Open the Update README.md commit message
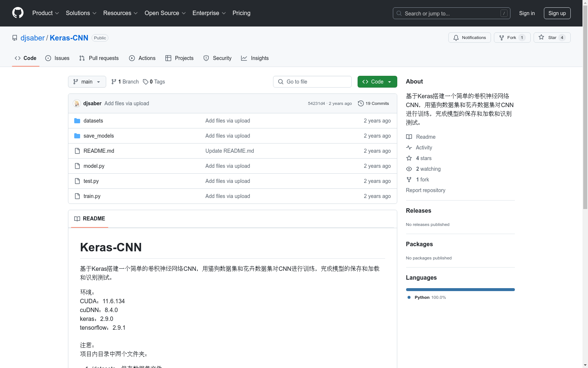Viewport: 588px width, 368px height. click(x=230, y=151)
